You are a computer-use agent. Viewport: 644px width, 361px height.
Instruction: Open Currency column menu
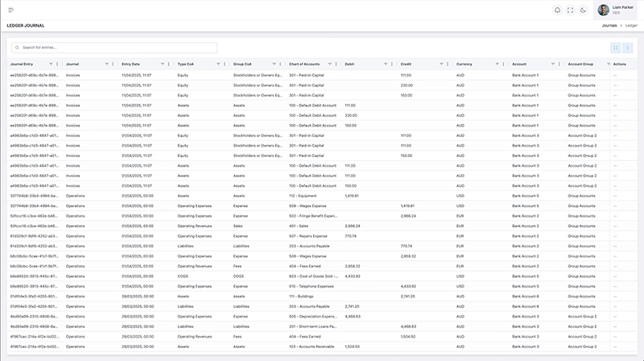point(503,64)
